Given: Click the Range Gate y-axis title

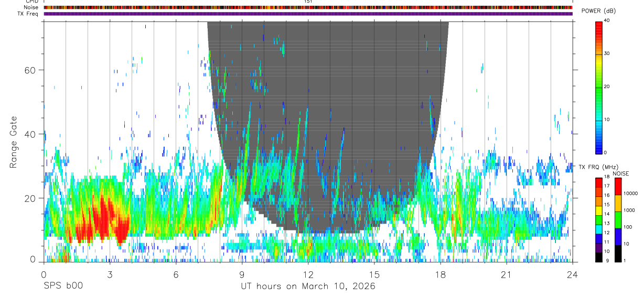Looking at the screenshot, I should (x=13, y=141).
